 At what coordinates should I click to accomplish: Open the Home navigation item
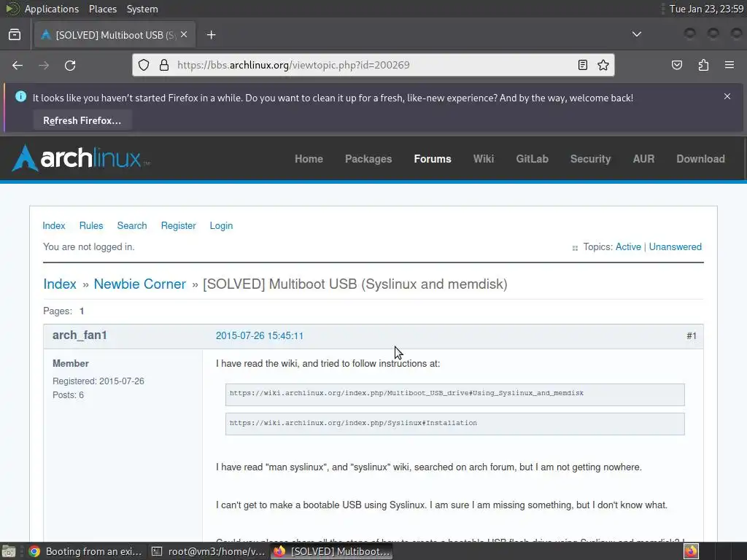click(x=309, y=159)
